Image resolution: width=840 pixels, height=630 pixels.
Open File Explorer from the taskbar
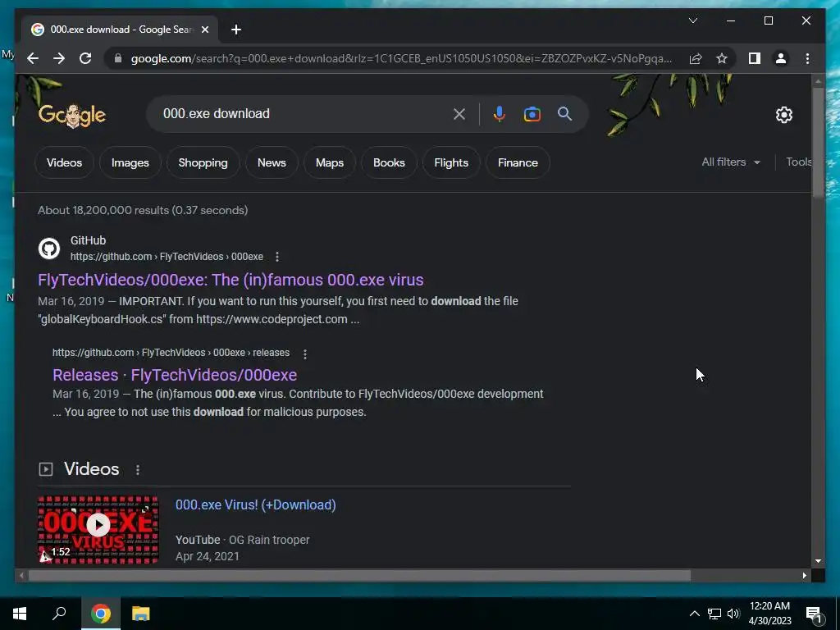141,614
